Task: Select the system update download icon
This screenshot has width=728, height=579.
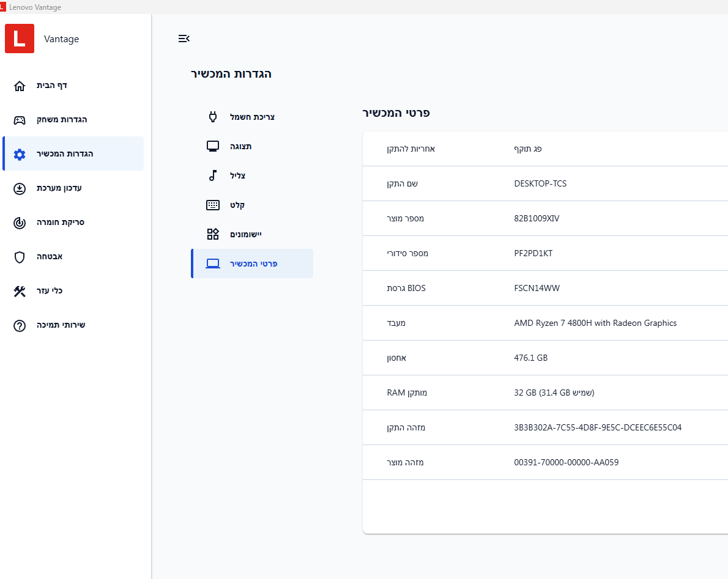Action: point(20,188)
